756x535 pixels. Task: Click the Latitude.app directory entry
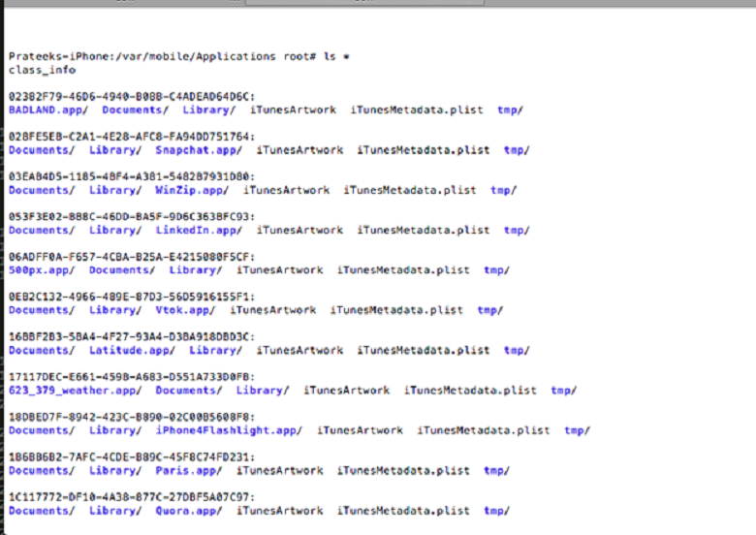(x=133, y=351)
